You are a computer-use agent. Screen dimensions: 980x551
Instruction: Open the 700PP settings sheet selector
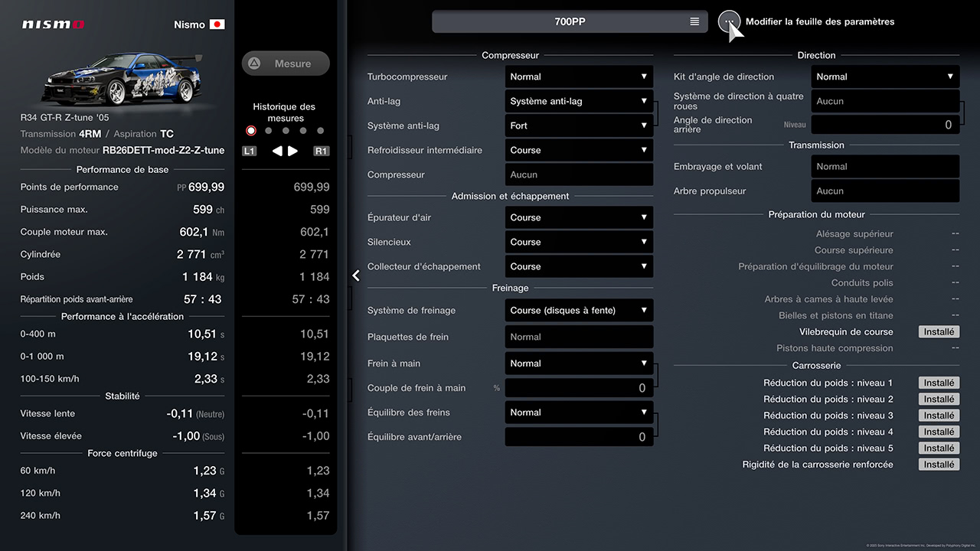[x=569, y=22]
